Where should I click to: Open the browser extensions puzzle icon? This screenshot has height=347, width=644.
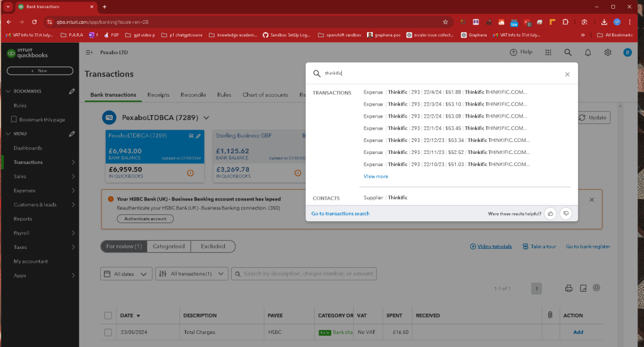click(565, 22)
